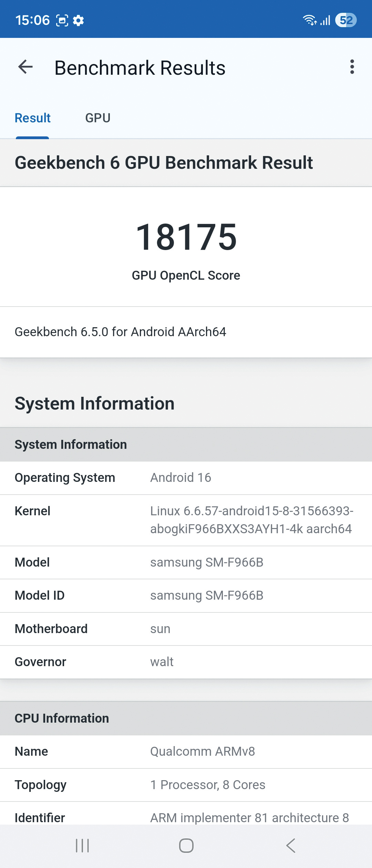372x868 pixels.
Task: Tap the 18175 GPU score value
Action: click(x=186, y=237)
